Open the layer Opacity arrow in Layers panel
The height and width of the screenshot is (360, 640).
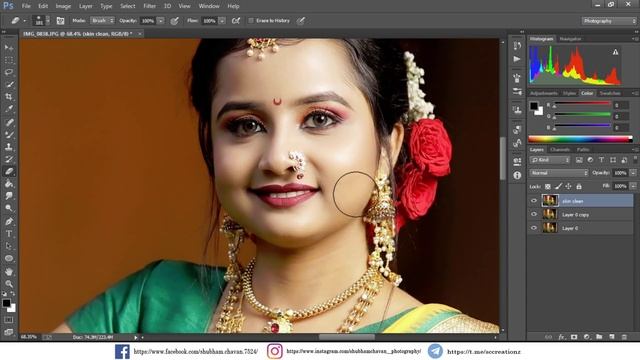633,173
